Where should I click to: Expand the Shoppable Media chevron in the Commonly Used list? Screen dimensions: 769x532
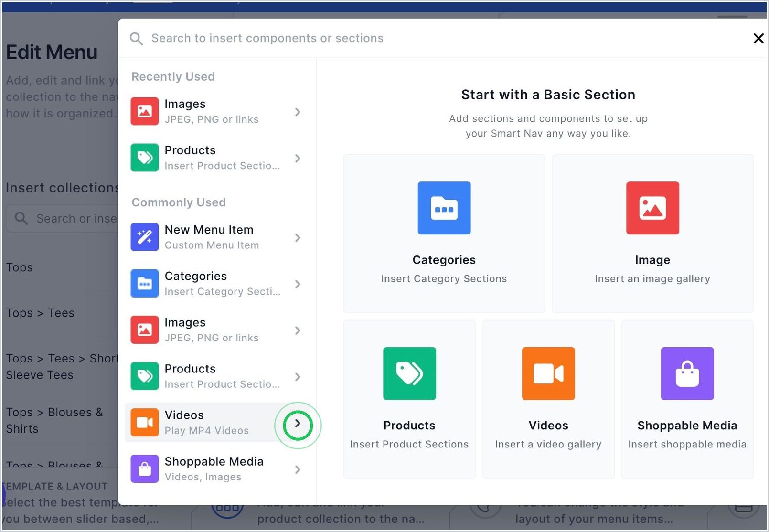tap(298, 470)
